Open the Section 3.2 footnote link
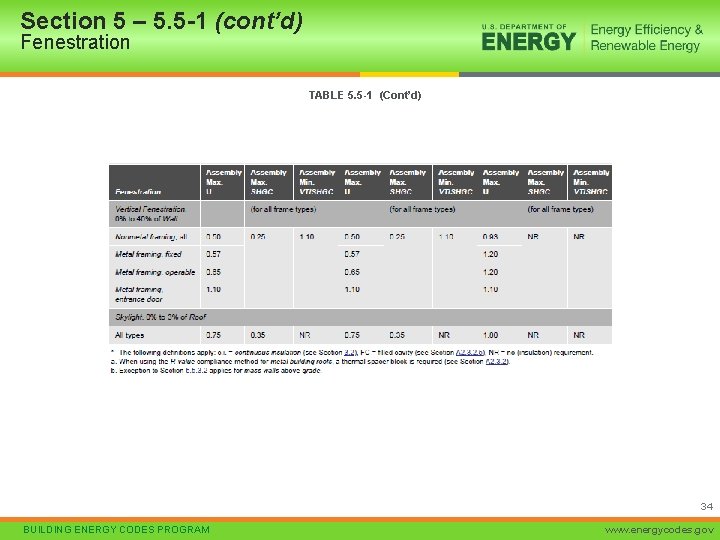 point(348,353)
